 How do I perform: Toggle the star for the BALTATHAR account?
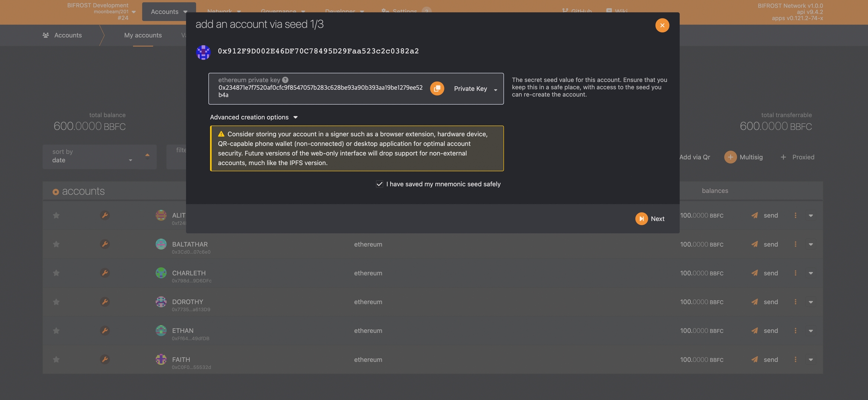click(x=56, y=244)
